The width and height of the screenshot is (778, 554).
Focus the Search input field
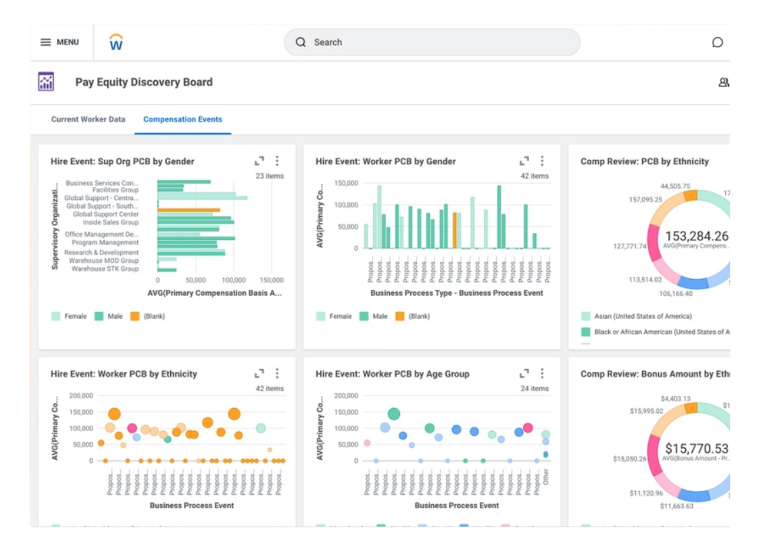coord(432,42)
